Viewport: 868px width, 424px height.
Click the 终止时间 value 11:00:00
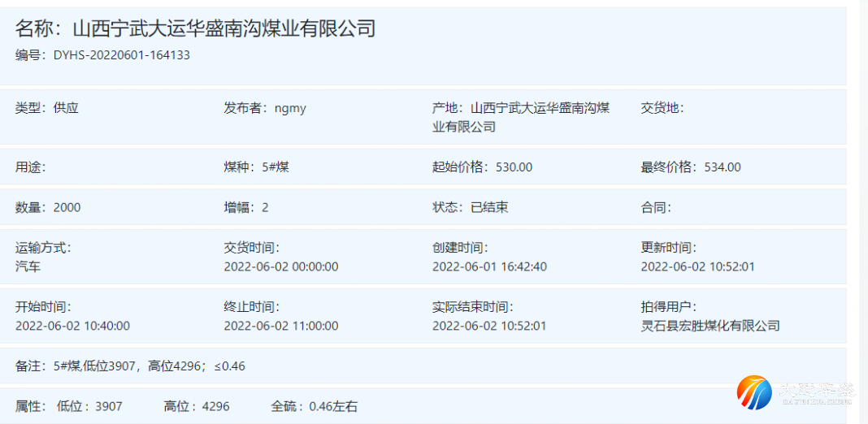click(x=281, y=326)
